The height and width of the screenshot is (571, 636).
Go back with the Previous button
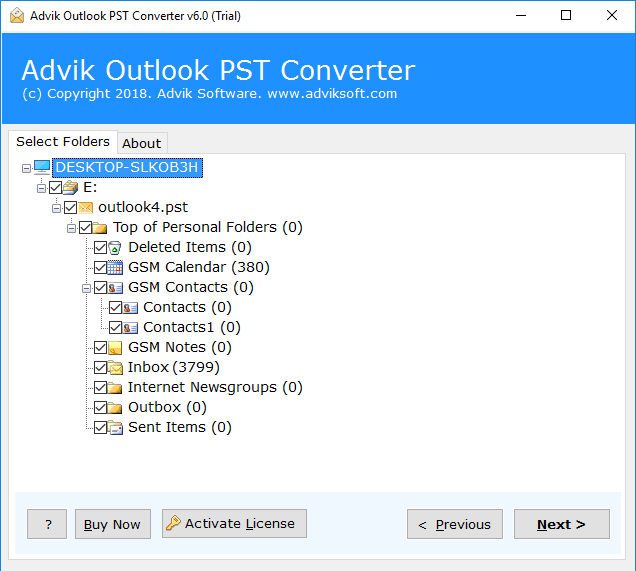pos(455,524)
